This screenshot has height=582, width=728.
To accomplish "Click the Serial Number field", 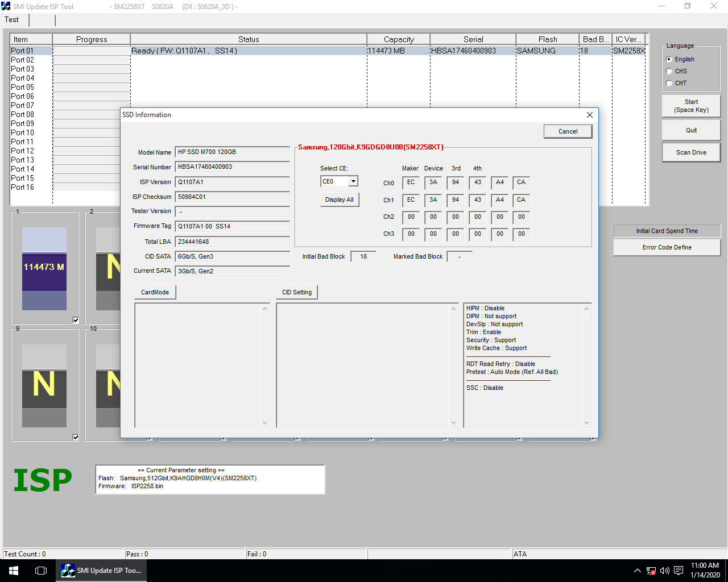I will tap(232, 167).
